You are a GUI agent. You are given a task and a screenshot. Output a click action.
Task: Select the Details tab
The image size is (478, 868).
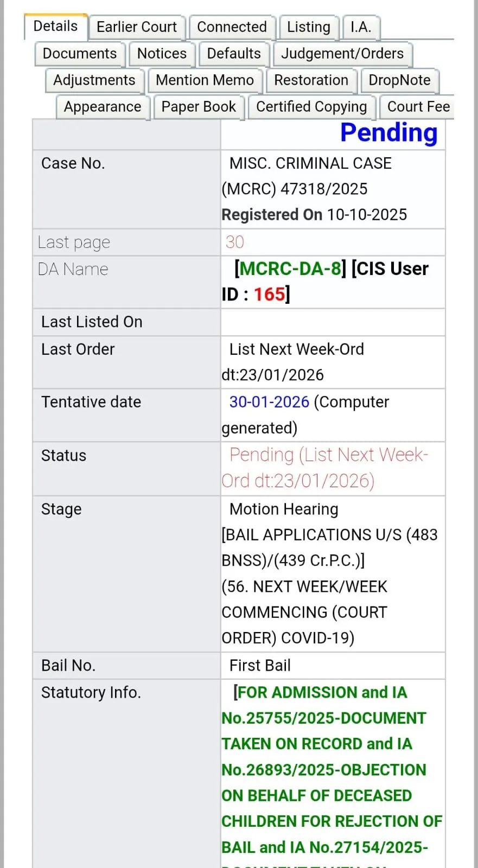point(55,27)
